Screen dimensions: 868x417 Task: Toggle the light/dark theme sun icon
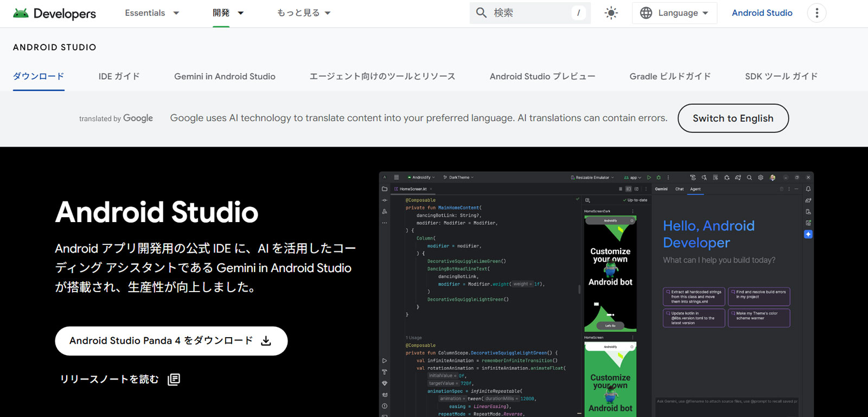pyautogui.click(x=611, y=13)
